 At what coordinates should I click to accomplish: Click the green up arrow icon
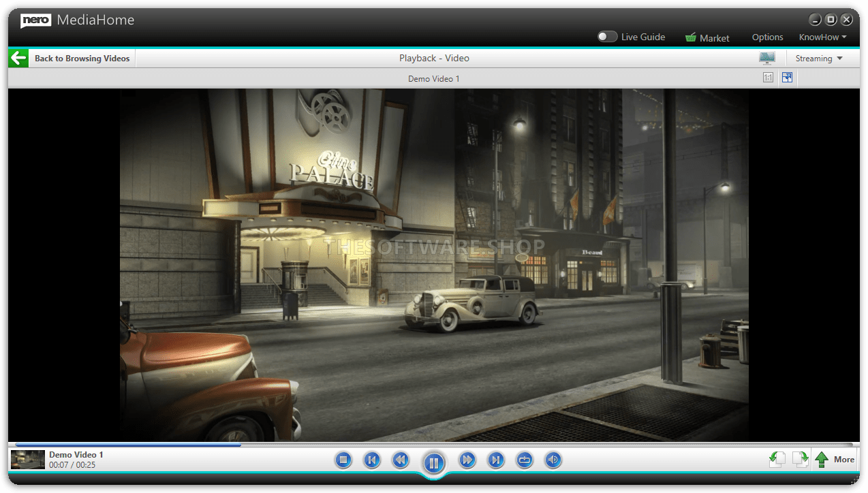point(822,460)
